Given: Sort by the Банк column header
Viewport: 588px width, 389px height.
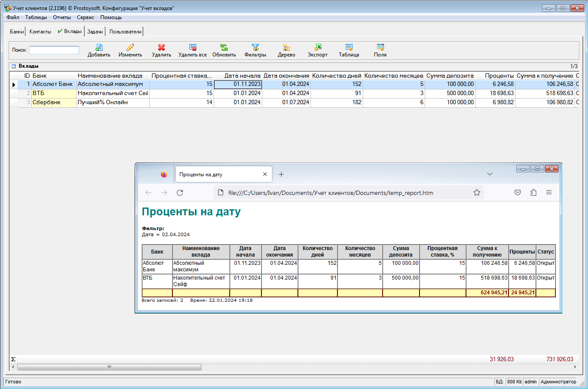Looking at the screenshot, I should 54,76.
